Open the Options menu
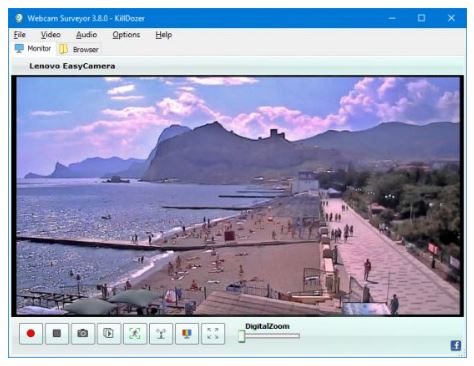 point(126,35)
